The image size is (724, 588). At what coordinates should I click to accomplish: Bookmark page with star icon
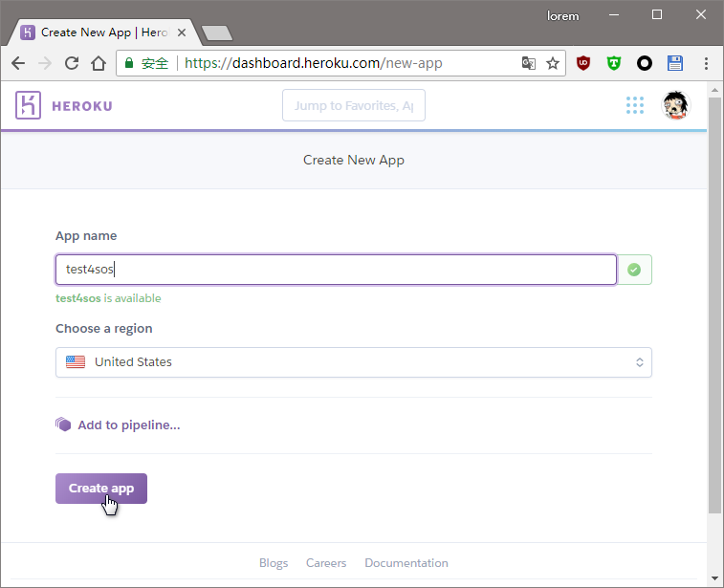point(553,63)
